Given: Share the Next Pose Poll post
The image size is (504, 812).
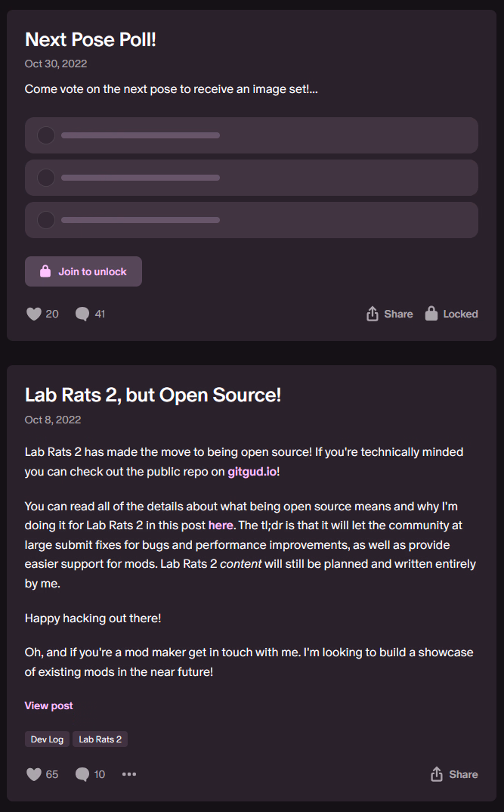Looking at the screenshot, I should [x=389, y=314].
